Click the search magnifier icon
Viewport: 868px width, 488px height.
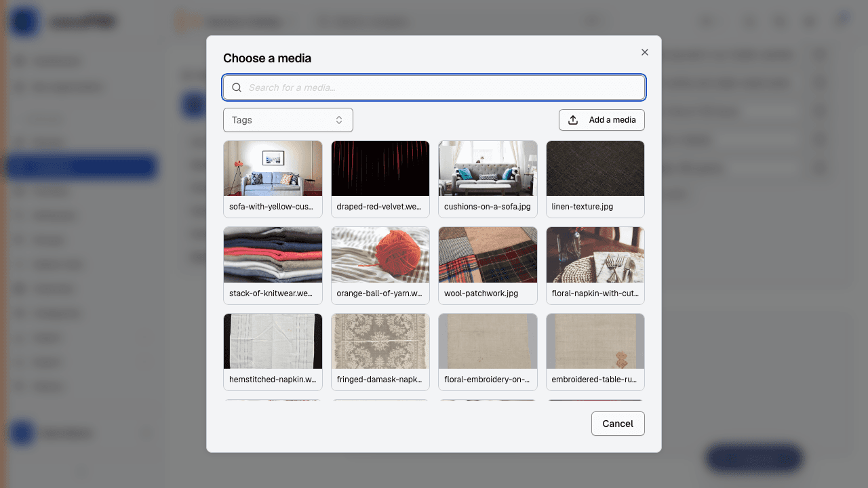pyautogui.click(x=237, y=87)
